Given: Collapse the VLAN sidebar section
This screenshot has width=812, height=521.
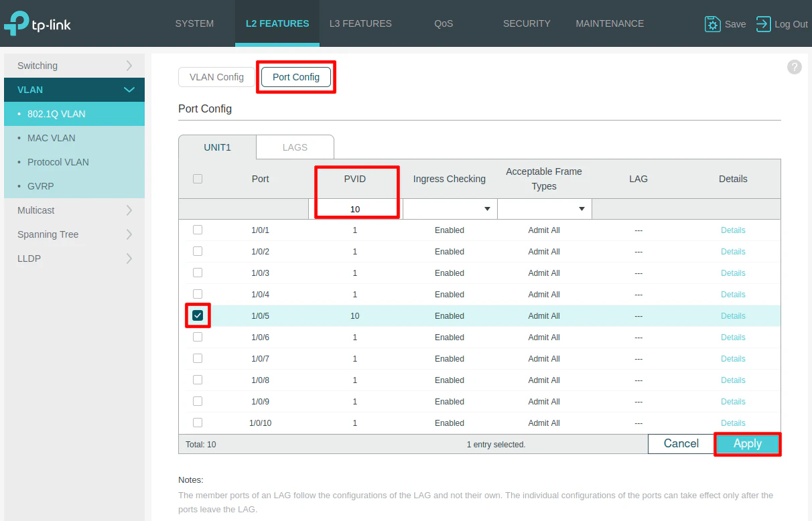Looking at the screenshot, I should click(x=74, y=90).
